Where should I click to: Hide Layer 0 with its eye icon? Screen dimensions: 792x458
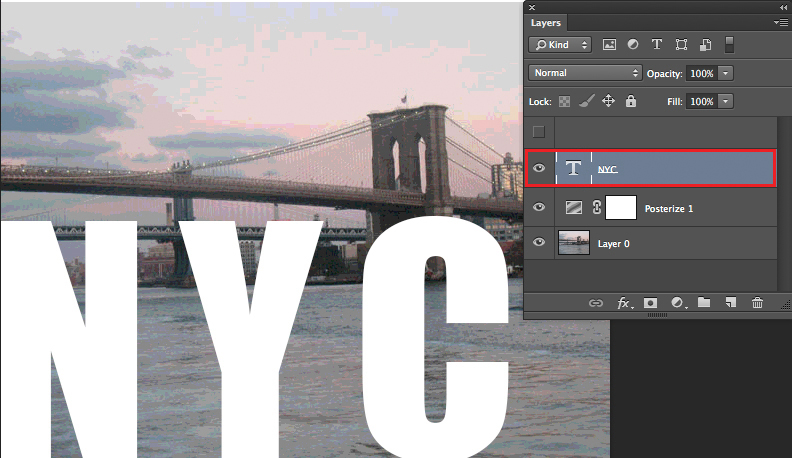[x=540, y=243]
